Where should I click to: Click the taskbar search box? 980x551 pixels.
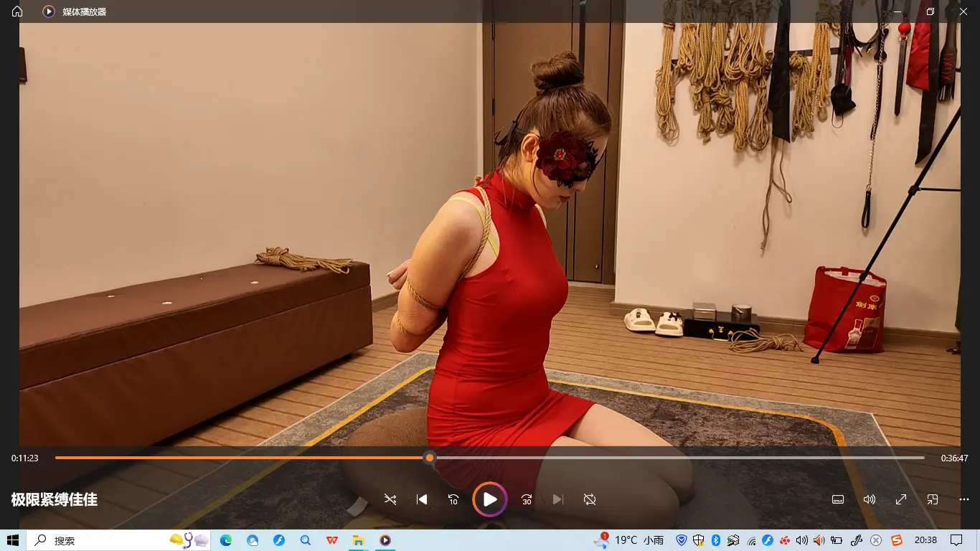click(100, 540)
